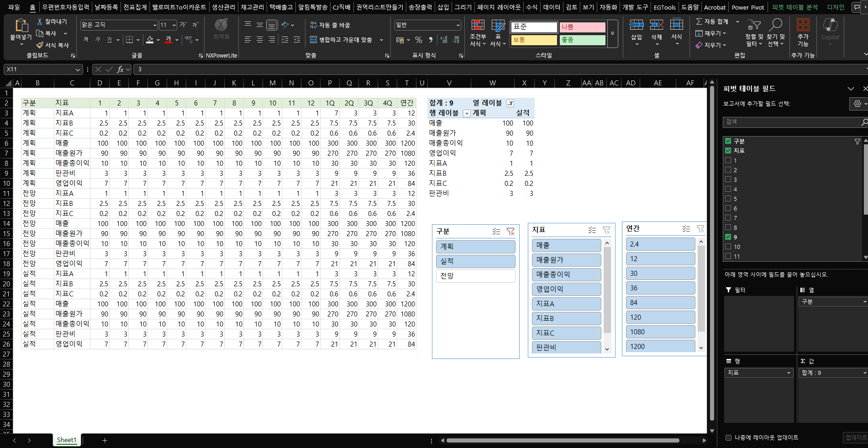Expand the row labels (행 레이블) filter dropdown
The image size is (868, 448).
(467, 113)
